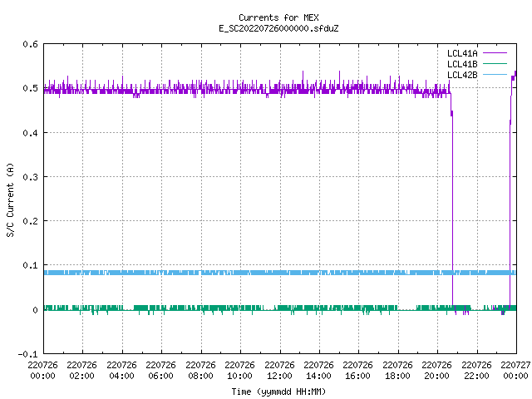Click the y-axis label 'S/C Current (A)'
This screenshot has width=532, height=399.
click(10, 199)
